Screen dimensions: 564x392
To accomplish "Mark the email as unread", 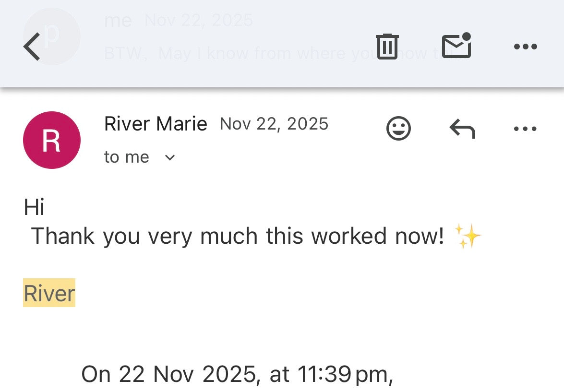I will coord(456,46).
